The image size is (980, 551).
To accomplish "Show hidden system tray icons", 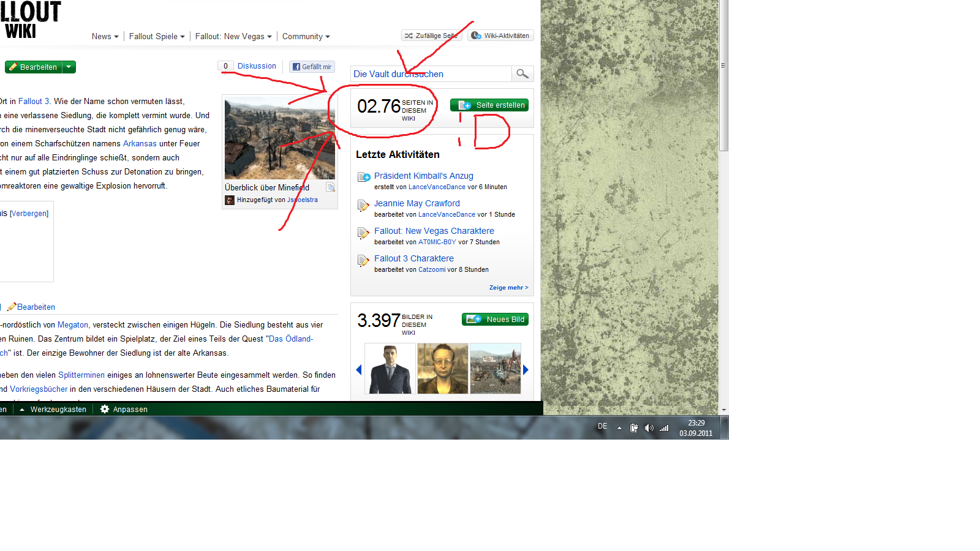I will point(619,428).
